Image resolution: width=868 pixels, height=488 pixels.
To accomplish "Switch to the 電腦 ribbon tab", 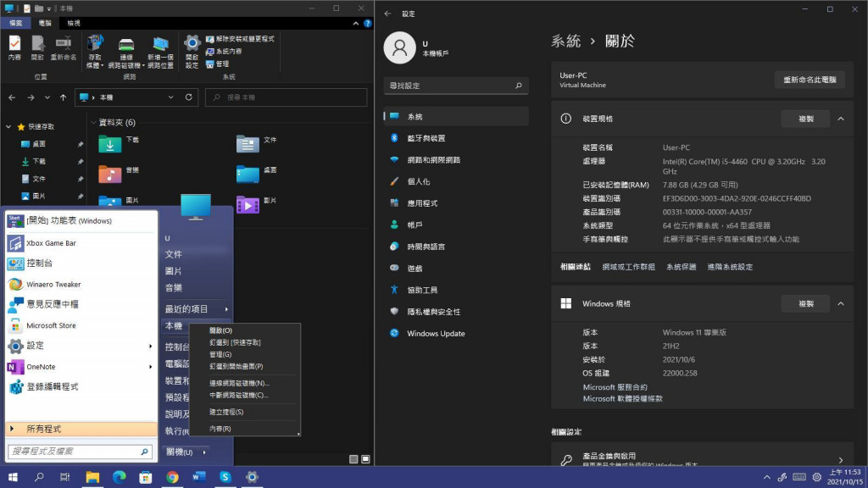I will (45, 23).
